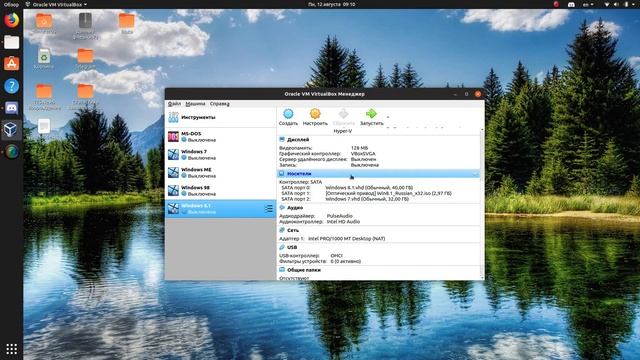Viewport: 640px width, 360px height.
Task: Click the VirtualBox cube dock icon
Action: (11, 130)
